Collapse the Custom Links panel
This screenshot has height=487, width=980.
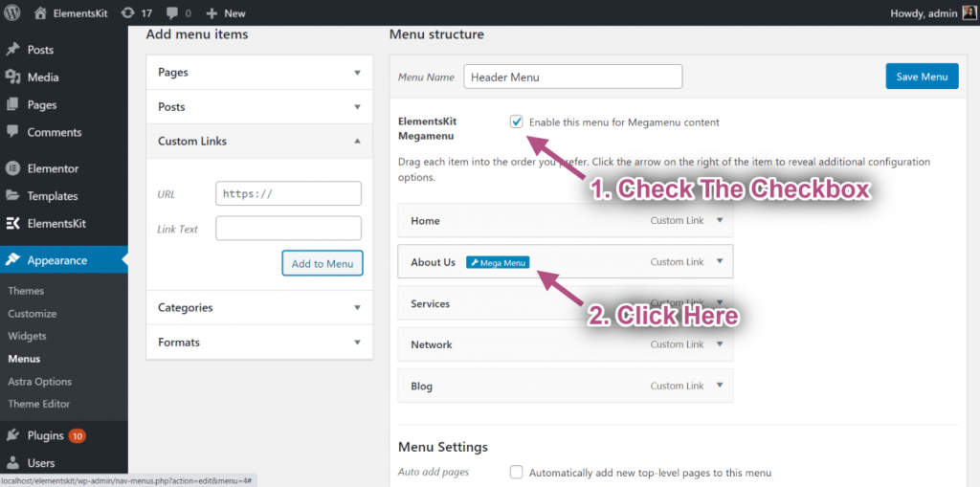point(357,142)
